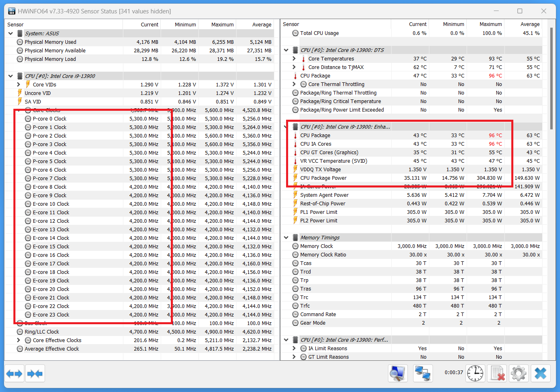The height and width of the screenshot is (392, 560).
Task: Expand Core Distance to TjMAX entry
Action: pos(294,67)
